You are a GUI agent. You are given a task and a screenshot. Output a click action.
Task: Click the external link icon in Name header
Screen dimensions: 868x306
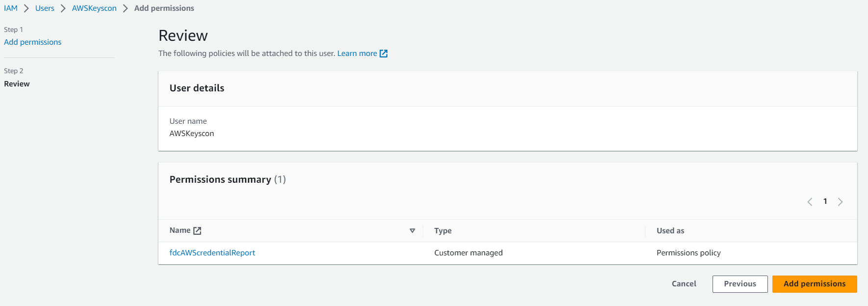click(x=197, y=231)
